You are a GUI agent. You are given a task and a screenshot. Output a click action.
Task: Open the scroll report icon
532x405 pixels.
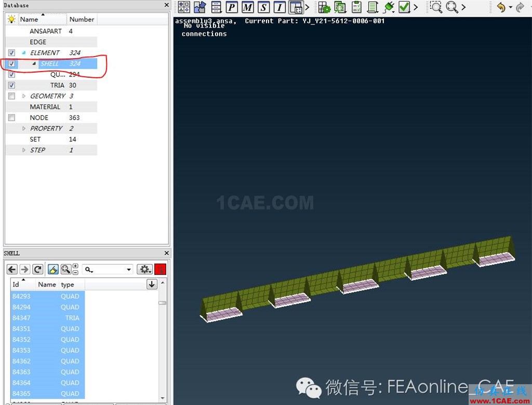pos(373,7)
